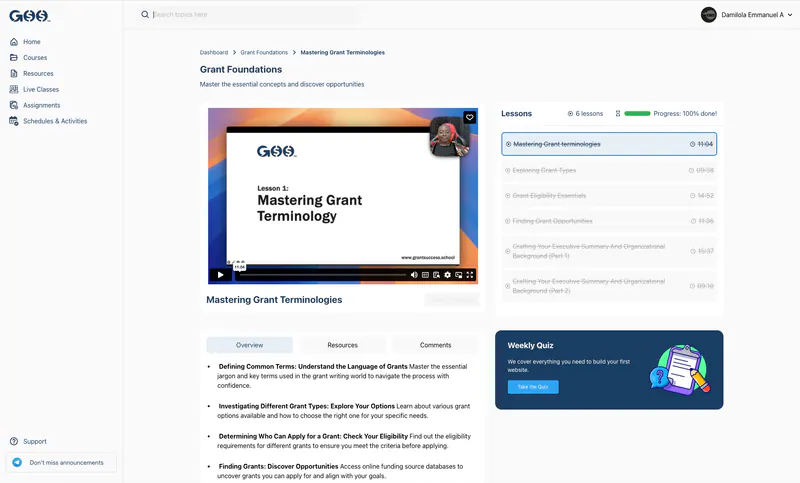Image resolution: width=800 pixels, height=483 pixels.
Task: Click the 'Grant Foundations' page heading
Action: pos(241,69)
